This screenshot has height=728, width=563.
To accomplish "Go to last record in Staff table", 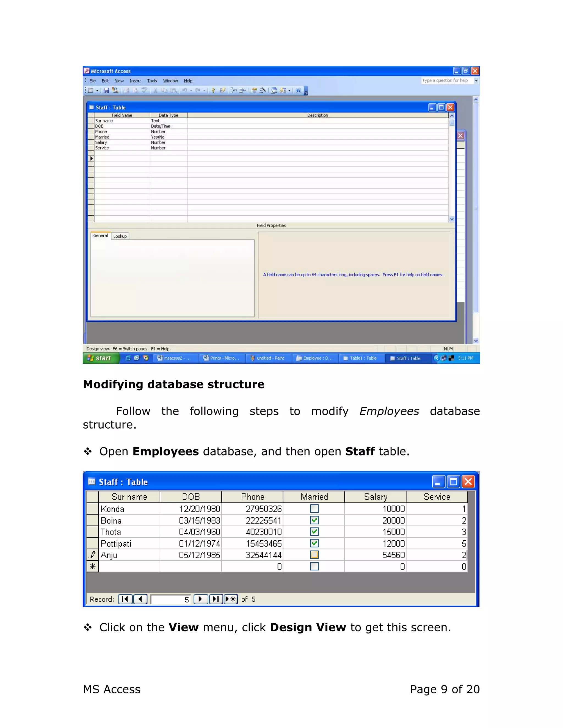I will click(x=216, y=599).
